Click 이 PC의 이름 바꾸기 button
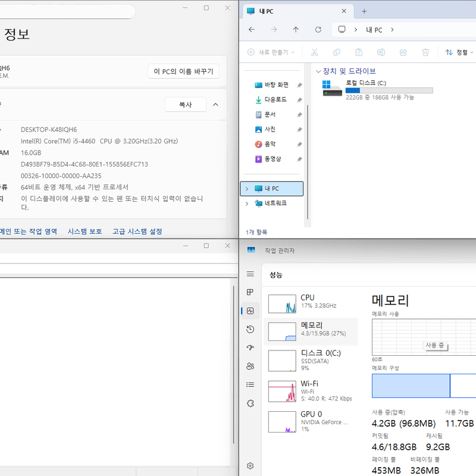This screenshot has width=476, height=476. point(183,71)
